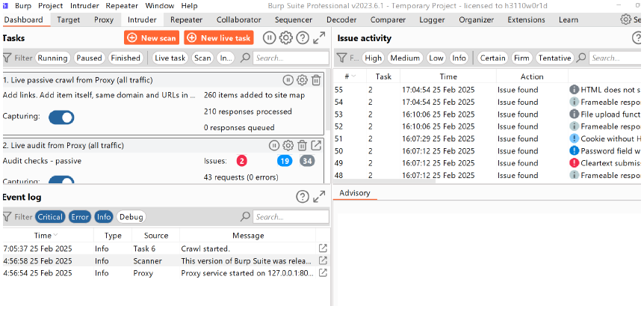Viewport: 644px width, 309px height.
Task: Pause the Live passive crawl task
Action: pos(288,80)
